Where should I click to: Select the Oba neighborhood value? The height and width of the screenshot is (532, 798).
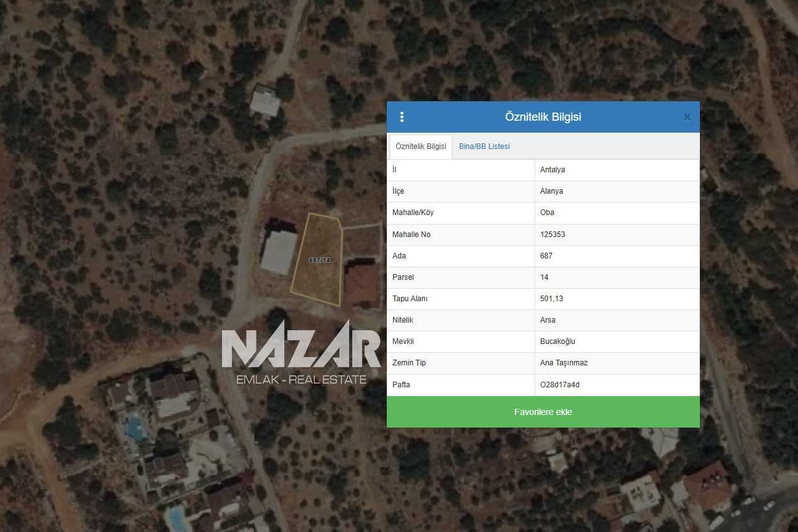(x=547, y=213)
